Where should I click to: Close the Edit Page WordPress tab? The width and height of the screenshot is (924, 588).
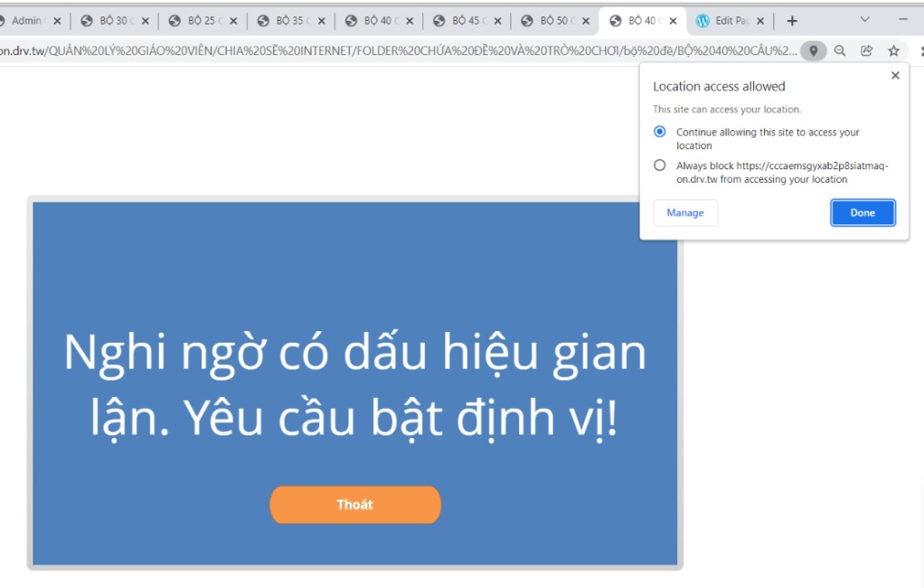pos(759,21)
